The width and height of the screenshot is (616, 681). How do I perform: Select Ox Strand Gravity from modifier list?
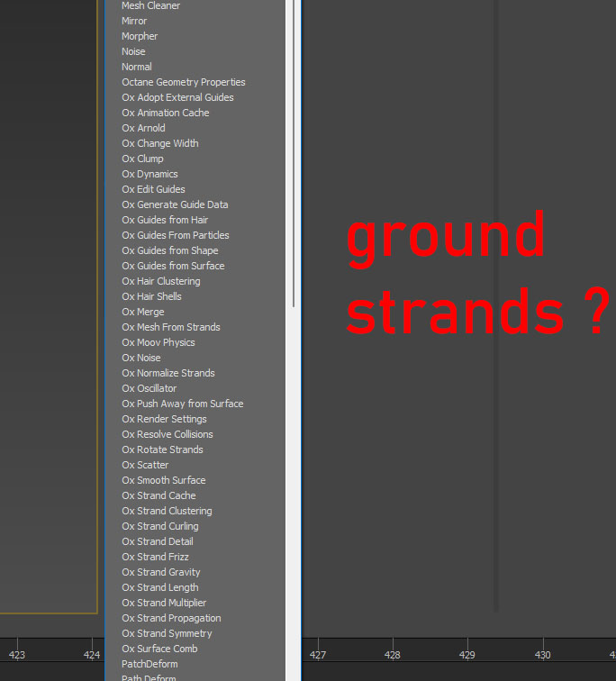161,572
